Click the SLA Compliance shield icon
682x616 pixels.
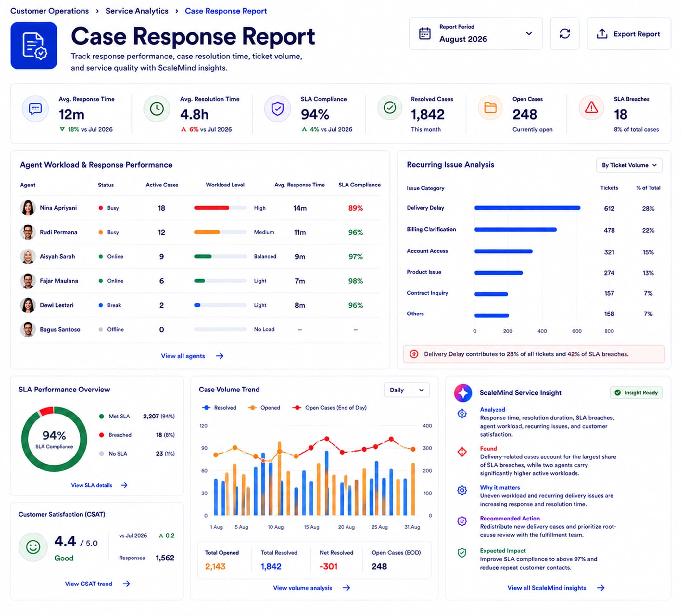pyautogui.click(x=277, y=109)
